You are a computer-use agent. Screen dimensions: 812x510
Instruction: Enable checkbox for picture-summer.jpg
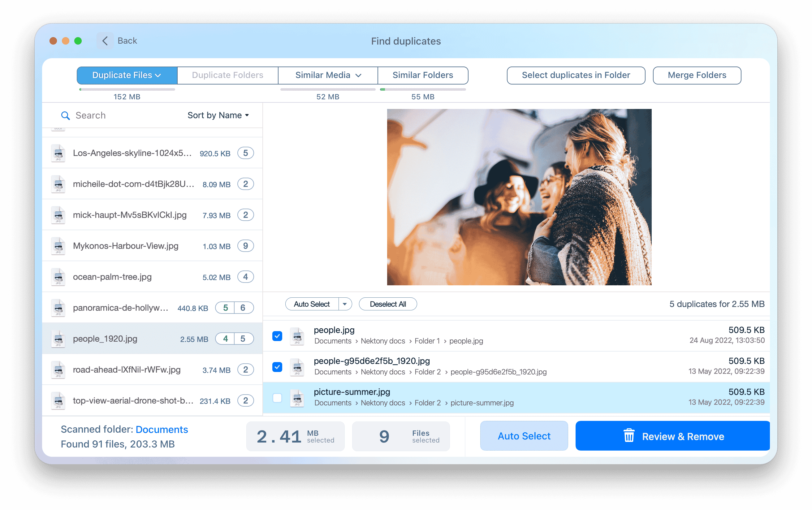point(277,397)
